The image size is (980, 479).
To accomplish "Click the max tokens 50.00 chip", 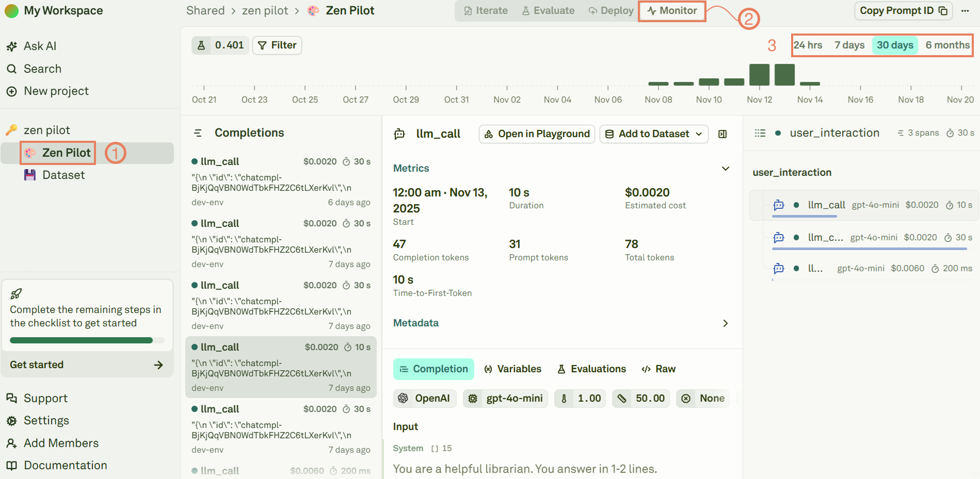I will click(x=641, y=398).
